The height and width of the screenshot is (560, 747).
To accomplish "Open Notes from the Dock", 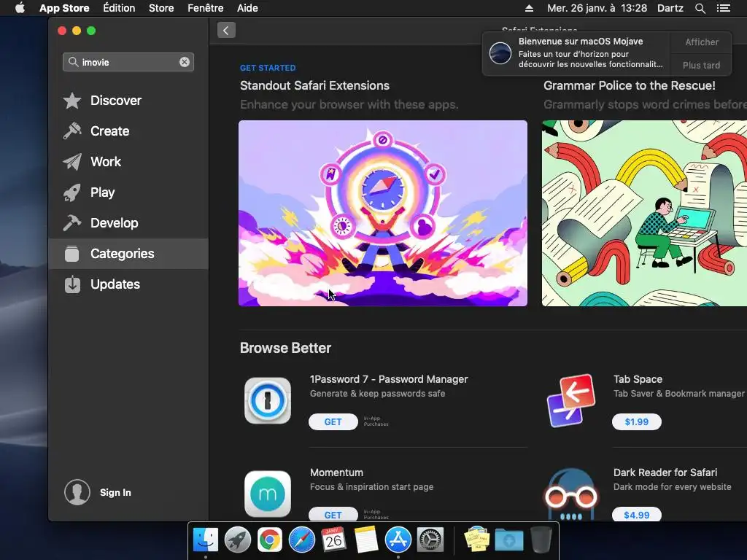I will pyautogui.click(x=366, y=540).
